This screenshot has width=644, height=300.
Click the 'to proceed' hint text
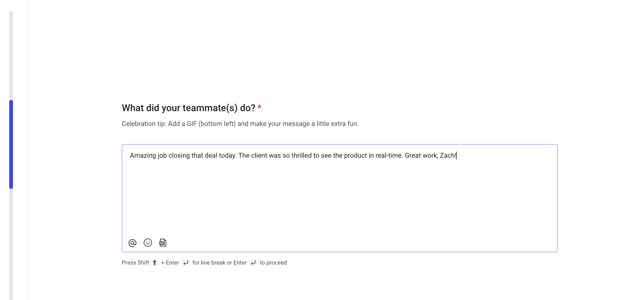coord(273,263)
